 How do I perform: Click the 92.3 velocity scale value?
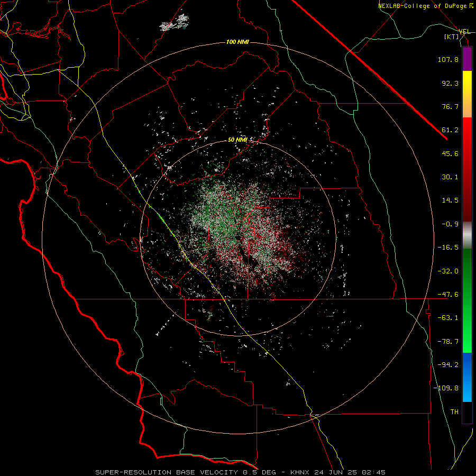(450, 83)
